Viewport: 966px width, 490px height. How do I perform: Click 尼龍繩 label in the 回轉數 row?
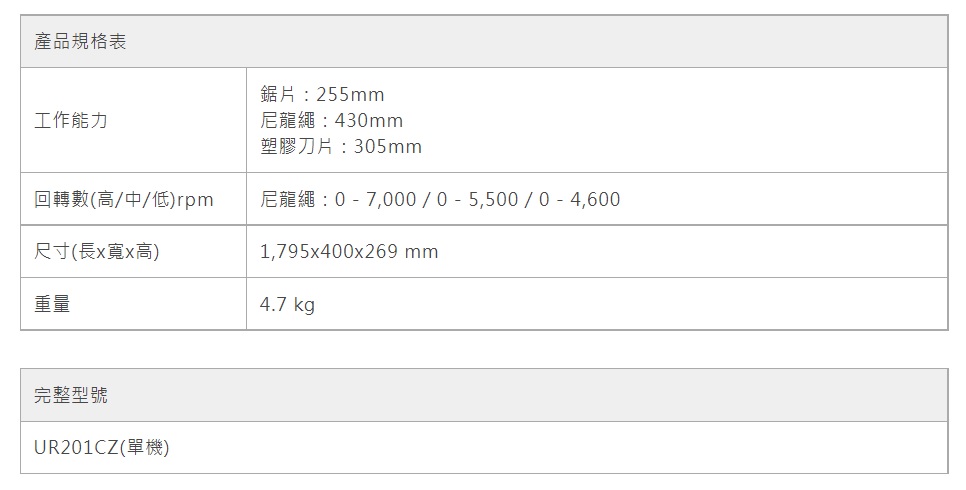pyautogui.click(x=286, y=200)
